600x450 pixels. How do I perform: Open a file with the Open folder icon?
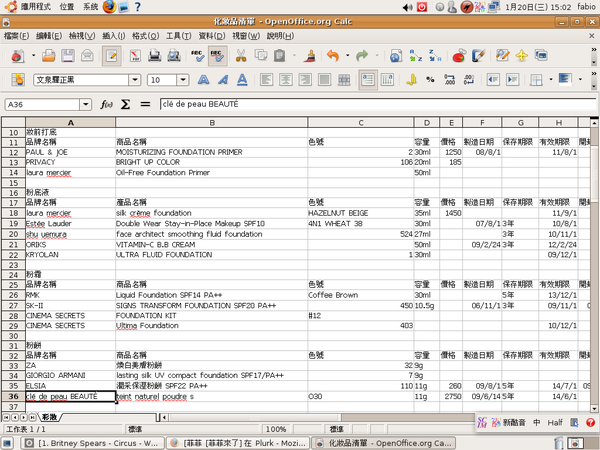click(49, 56)
